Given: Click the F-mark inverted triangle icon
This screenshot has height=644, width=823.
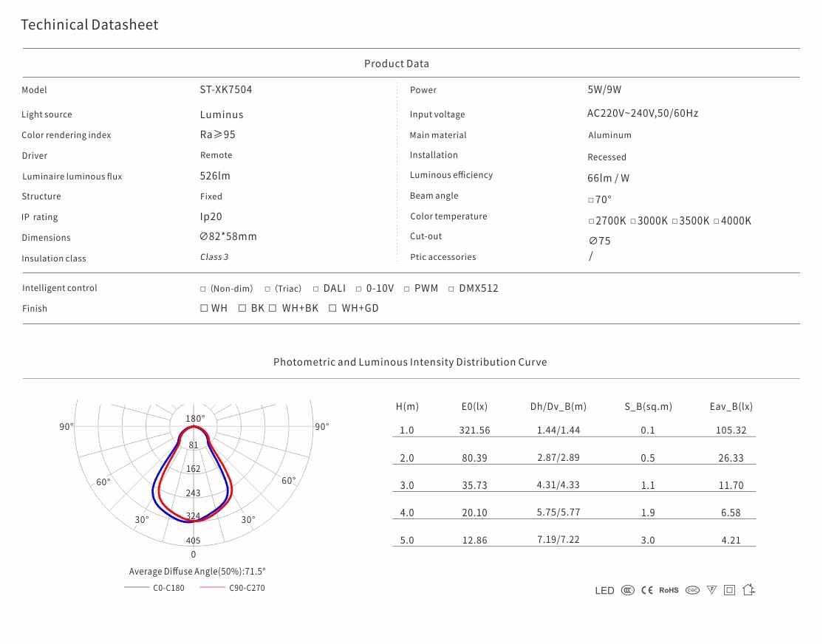Looking at the screenshot, I should click(711, 590).
